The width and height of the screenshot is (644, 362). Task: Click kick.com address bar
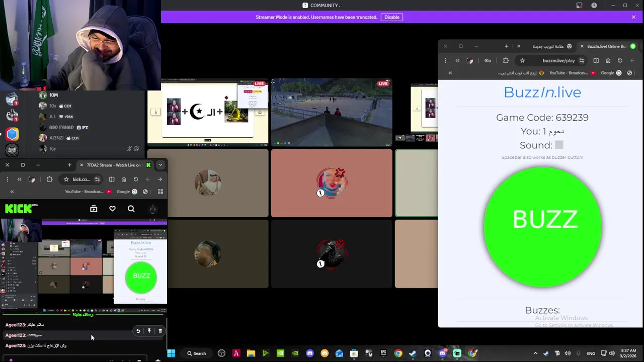(x=82, y=179)
